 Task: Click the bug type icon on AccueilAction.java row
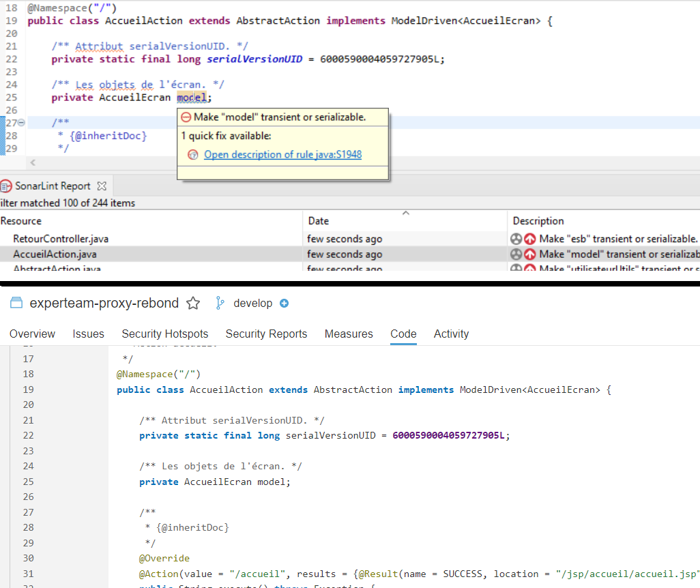pyautogui.click(x=516, y=254)
